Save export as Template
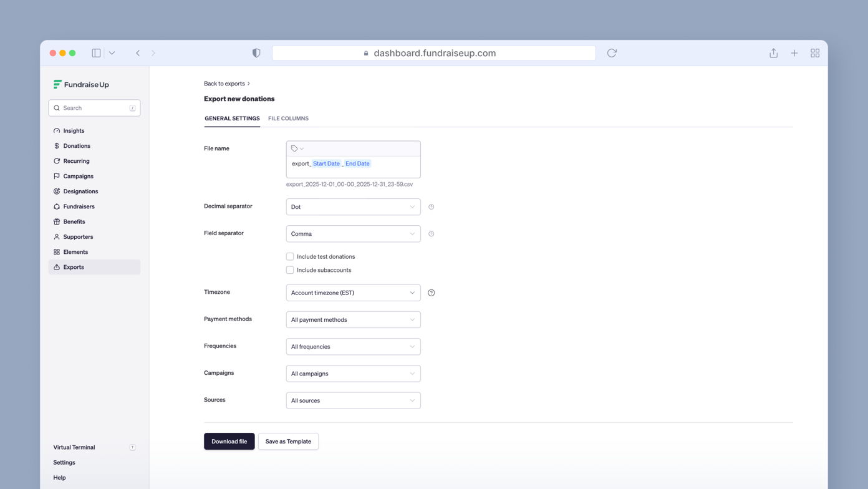 pos(288,441)
